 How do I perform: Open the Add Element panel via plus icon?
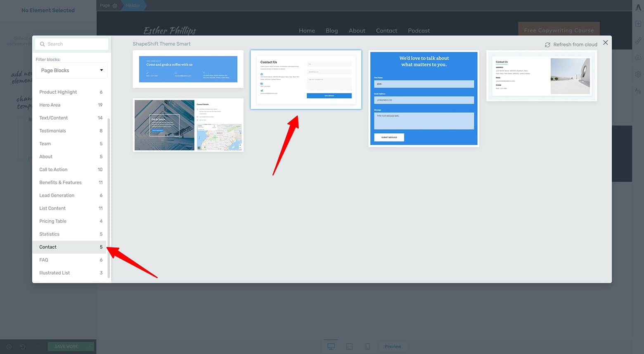[x=638, y=24]
